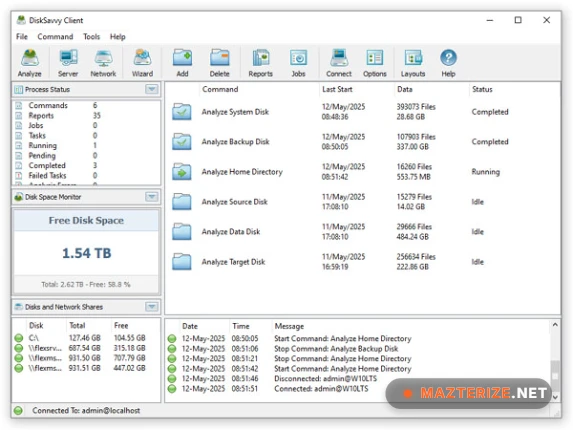Select the Analyze Source Disk folder icon
Image resolution: width=573 pixels, height=430 pixels.
[182, 202]
